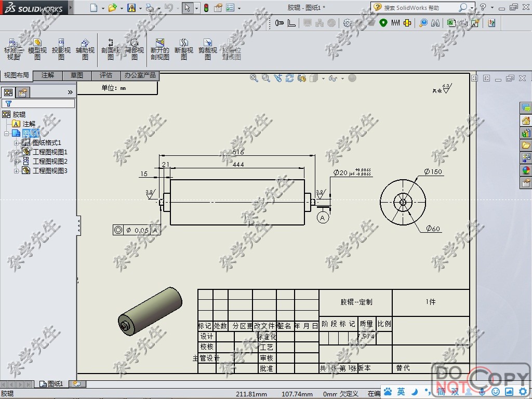Viewport: 532px width, 399px height.
Task: Click the binoculars find icon
Action: (x=435, y=23)
